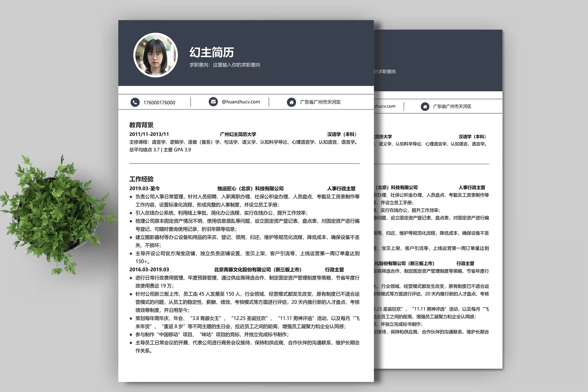The image size is (588, 392).
Task: Select the 工作经验 section heading
Action: point(141,179)
